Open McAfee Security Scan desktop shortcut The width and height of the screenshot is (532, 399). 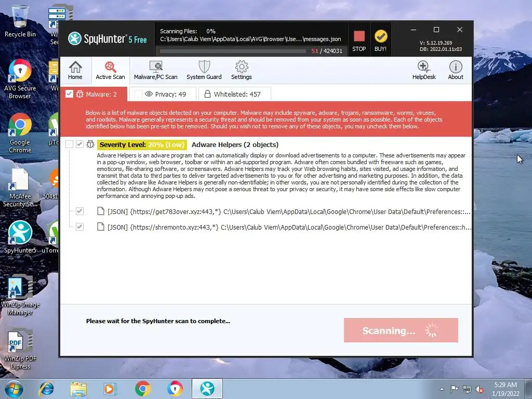20,187
